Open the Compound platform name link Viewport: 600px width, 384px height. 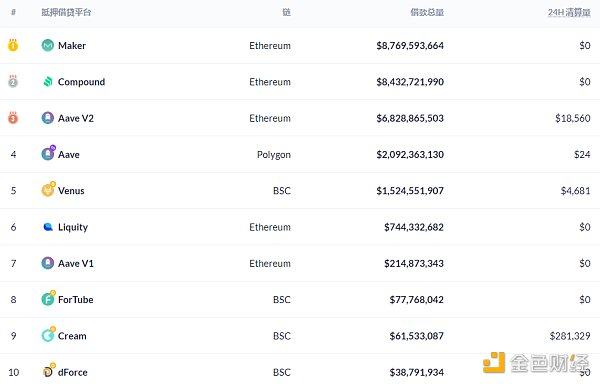point(81,82)
